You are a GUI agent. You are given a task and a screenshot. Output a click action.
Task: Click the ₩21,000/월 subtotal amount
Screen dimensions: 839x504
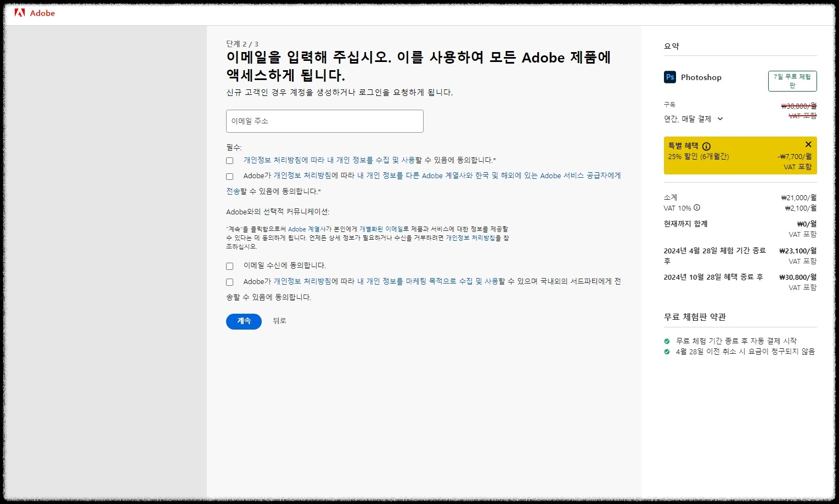799,197
